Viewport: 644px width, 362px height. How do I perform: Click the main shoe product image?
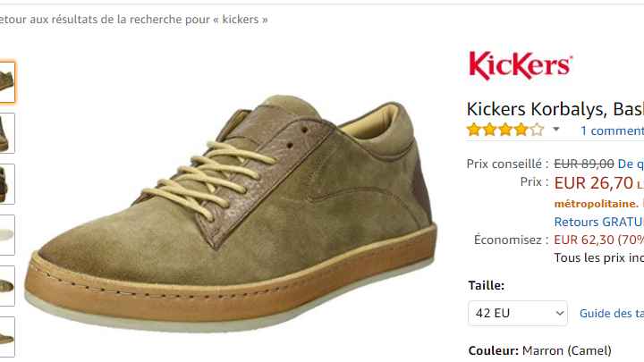pyautogui.click(x=230, y=214)
